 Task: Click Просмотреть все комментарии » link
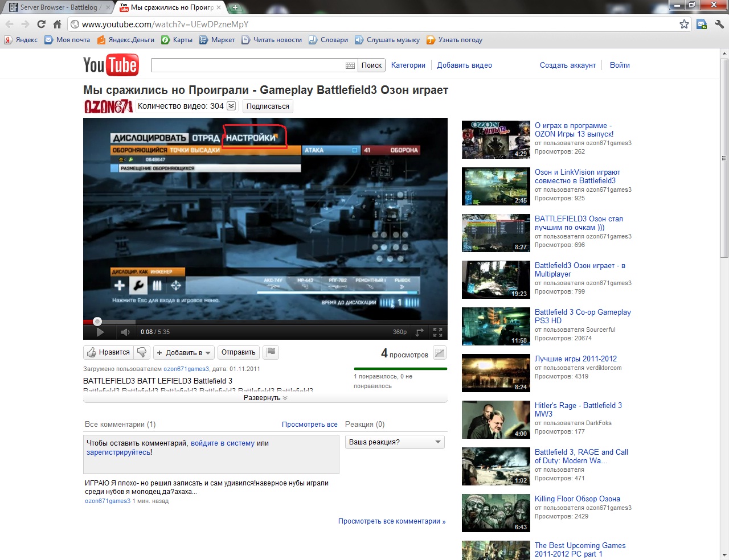[392, 521]
